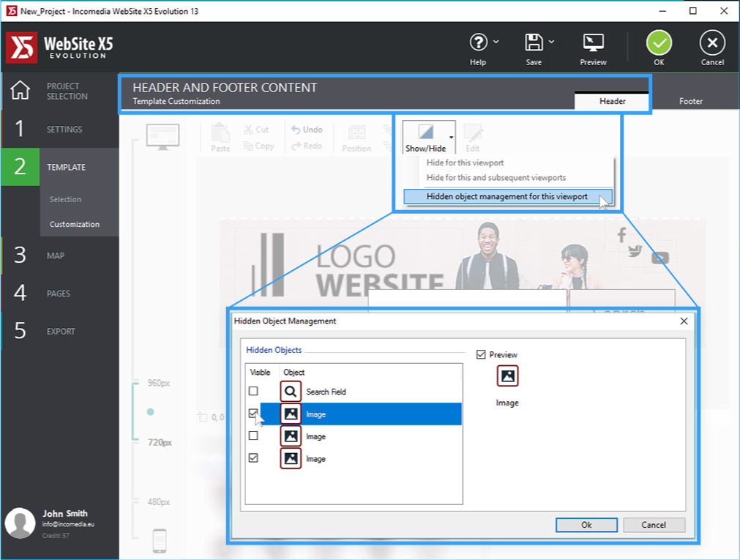740x560 pixels.
Task: Click the Facebook icon in header preview
Action: 621,235
